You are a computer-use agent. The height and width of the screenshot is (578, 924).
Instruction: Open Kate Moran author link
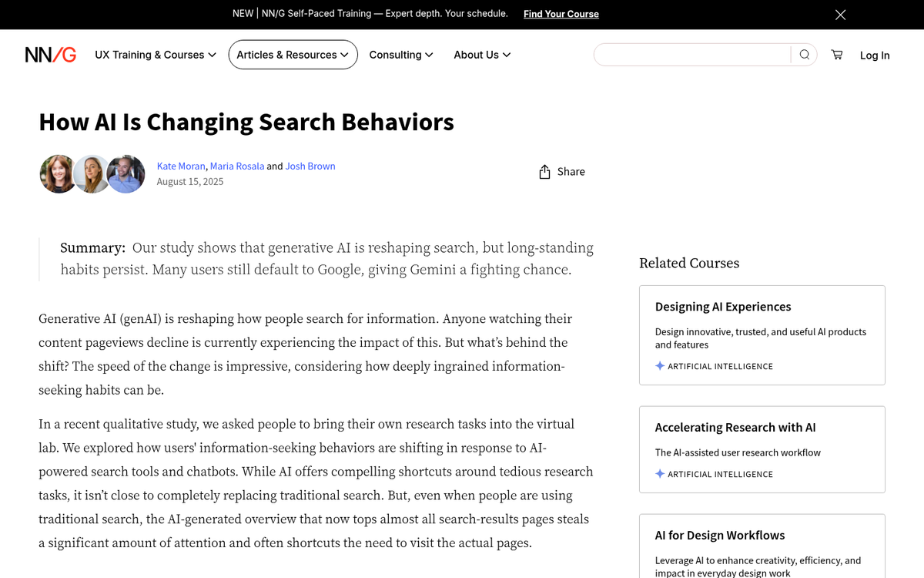pos(181,166)
